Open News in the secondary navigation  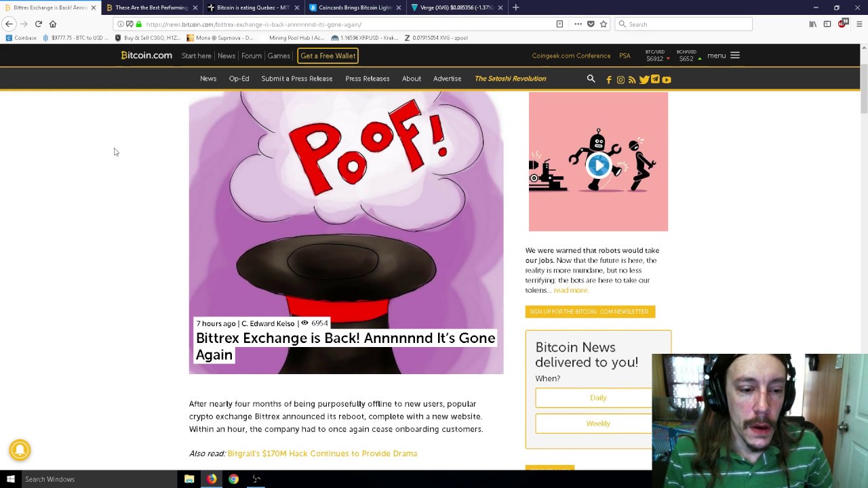[x=208, y=79]
